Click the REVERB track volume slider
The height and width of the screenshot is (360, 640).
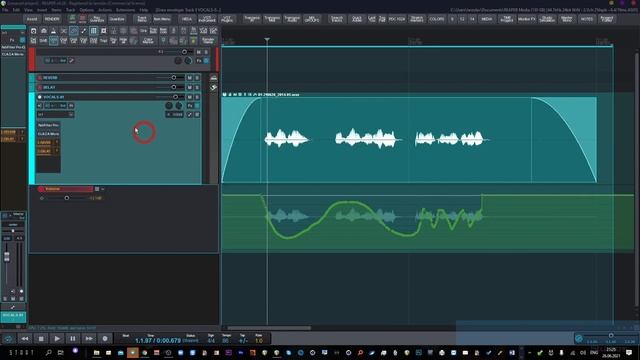point(174,78)
